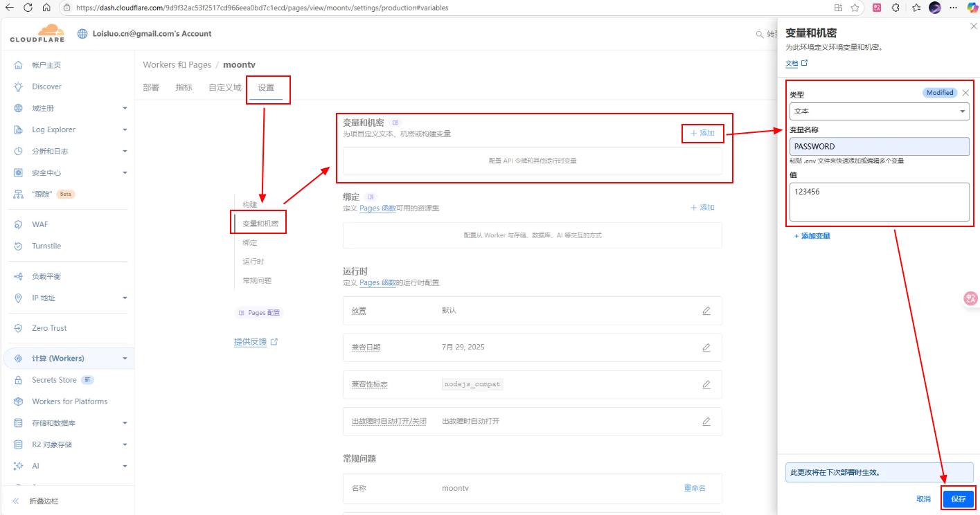The width and height of the screenshot is (980, 515).
Task: Switch to the 指标 tab
Action: [184, 88]
